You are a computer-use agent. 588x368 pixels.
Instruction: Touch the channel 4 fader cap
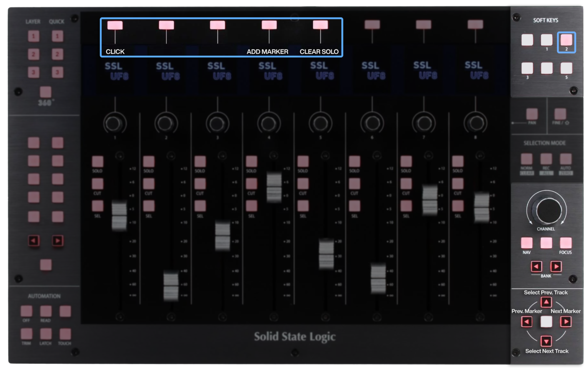click(274, 188)
